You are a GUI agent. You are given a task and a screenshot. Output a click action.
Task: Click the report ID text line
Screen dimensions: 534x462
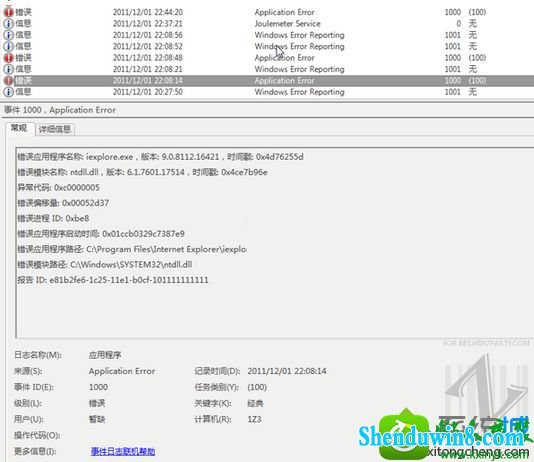coord(113,280)
